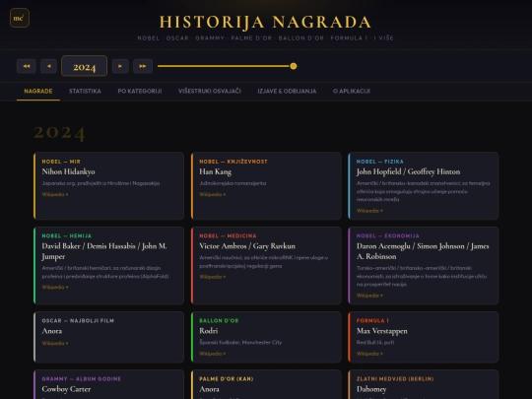The width and height of the screenshot is (532, 399).
Task: Click the Grammy – Album godine label
Action: pyautogui.click(x=82, y=379)
